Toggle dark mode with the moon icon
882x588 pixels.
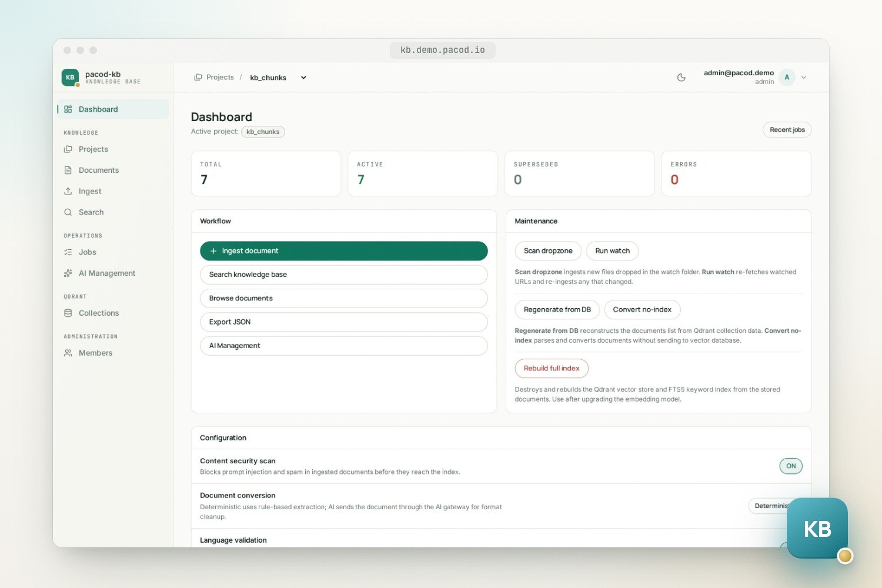(681, 77)
